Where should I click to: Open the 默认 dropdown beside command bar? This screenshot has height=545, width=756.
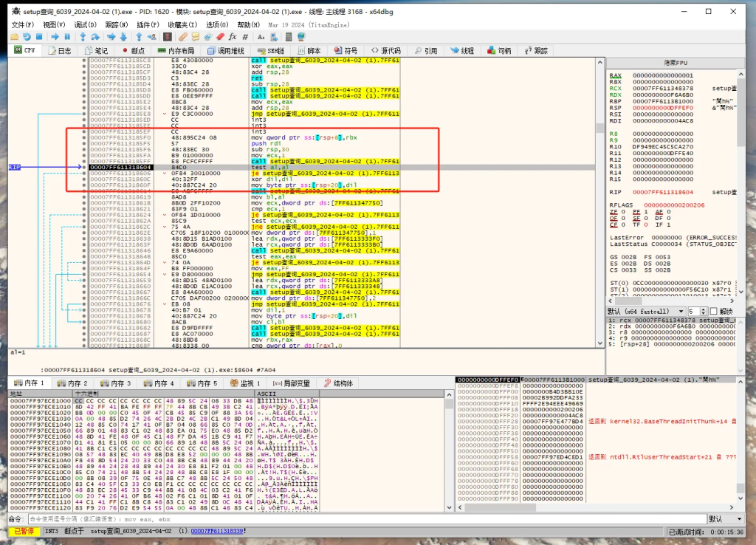[x=726, y=518]
